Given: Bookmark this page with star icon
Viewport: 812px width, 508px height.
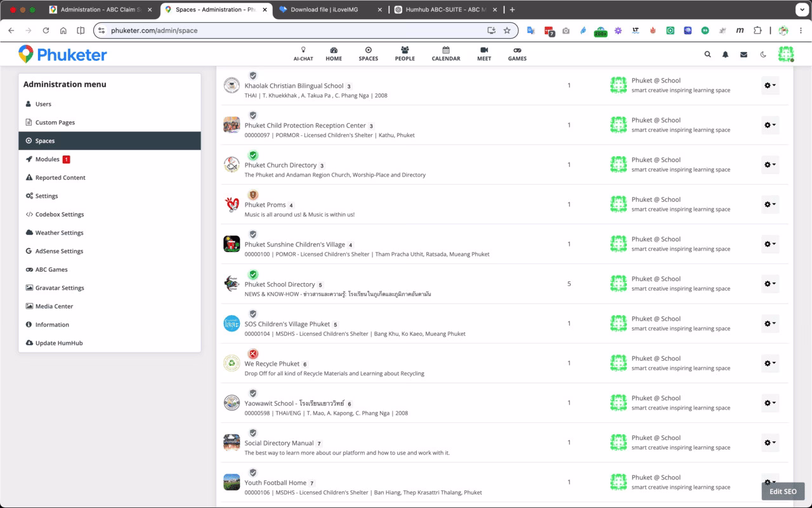Looking at the screenshot, I should point(507,30).
